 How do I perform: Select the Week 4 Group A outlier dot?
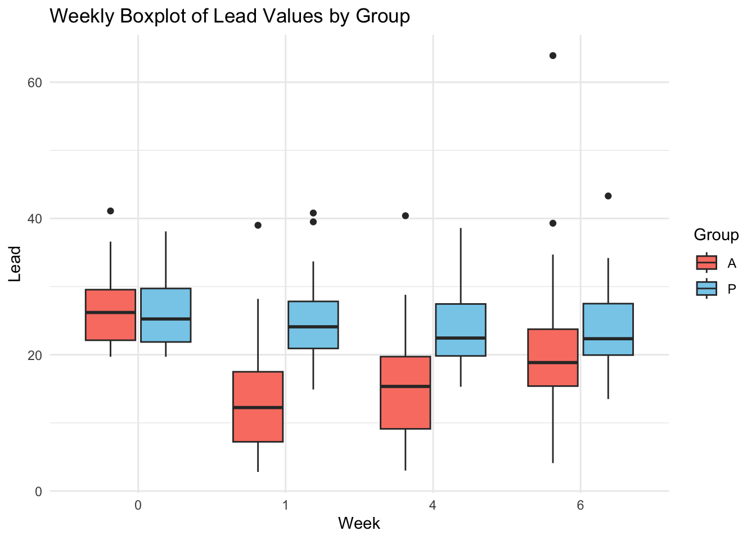pos(405,216)
